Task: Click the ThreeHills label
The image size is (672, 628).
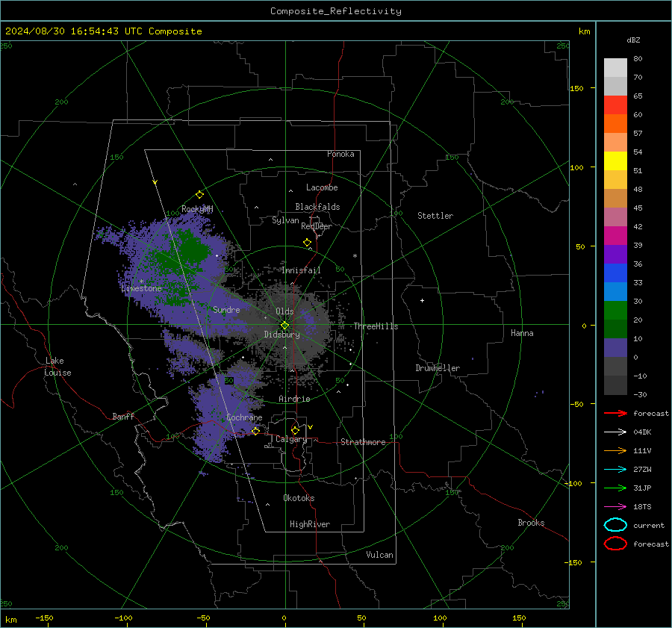Action: coord(376,326)
